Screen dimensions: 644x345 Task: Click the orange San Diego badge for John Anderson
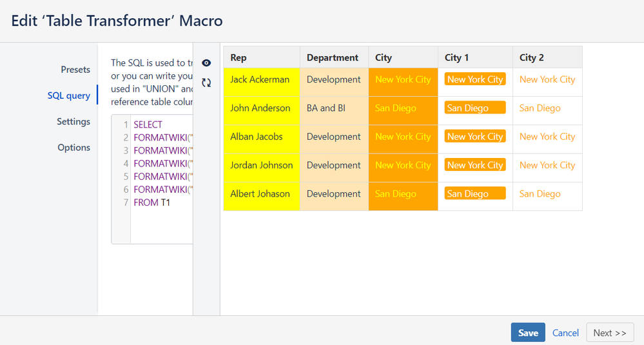(475, 108)
